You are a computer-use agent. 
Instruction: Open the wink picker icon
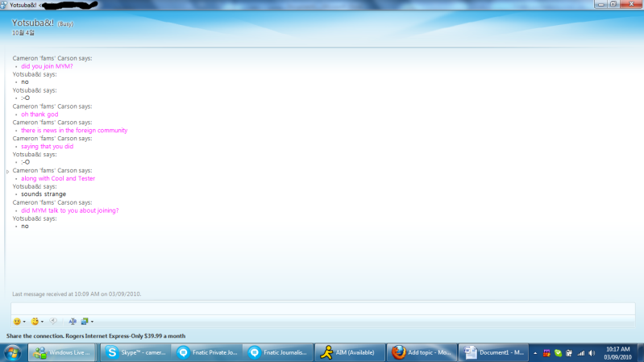(35, 322)
